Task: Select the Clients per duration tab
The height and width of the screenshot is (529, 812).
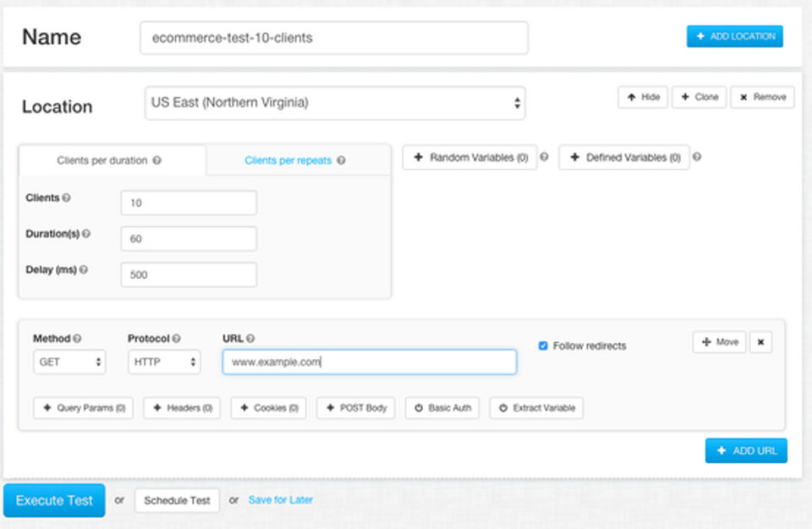Action: 109,161
